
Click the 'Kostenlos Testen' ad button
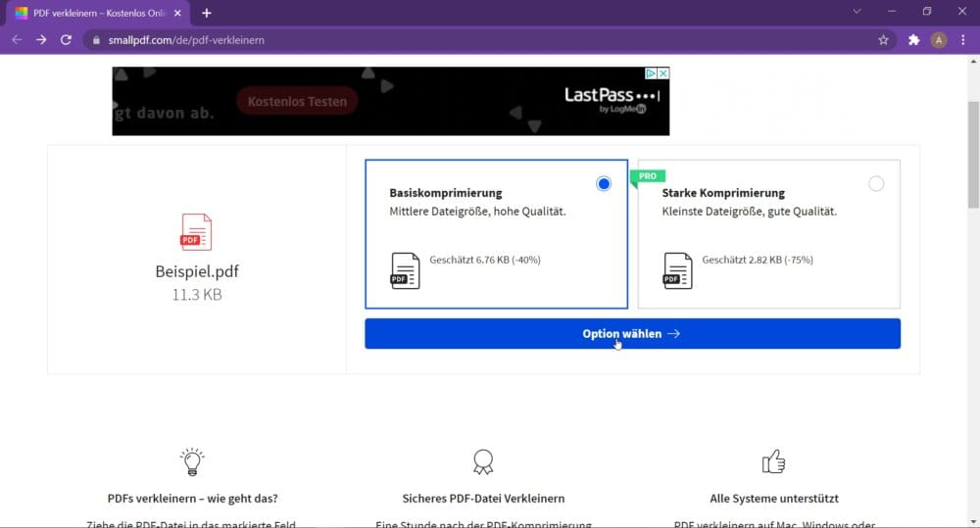pos(297,101)
